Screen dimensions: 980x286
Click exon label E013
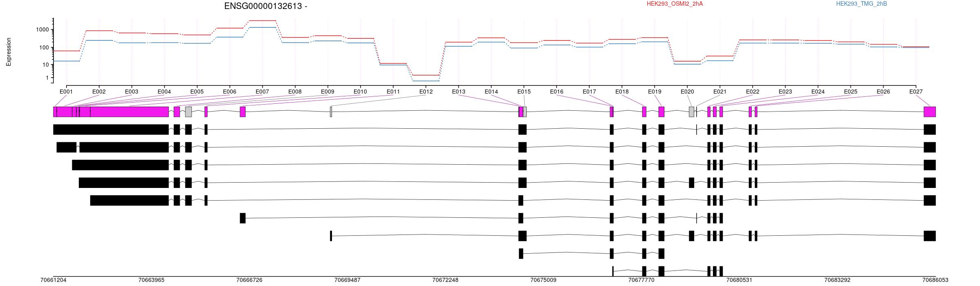pos(459,92)
